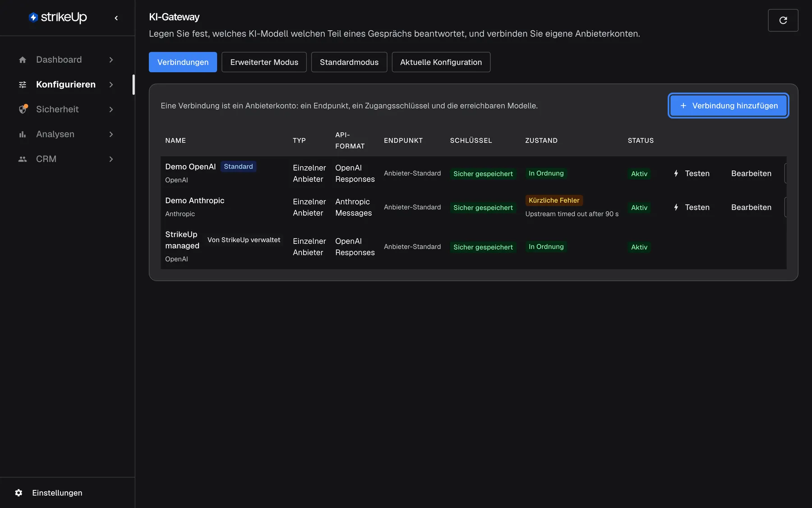812x508 pixels.
Task: Click the Einstellungen gear icon
Action: pos(18,493)
